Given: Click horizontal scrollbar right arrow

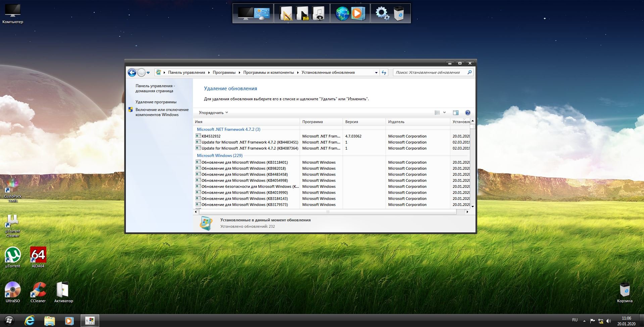Looking at the screenshot, I should click(467, 212).
